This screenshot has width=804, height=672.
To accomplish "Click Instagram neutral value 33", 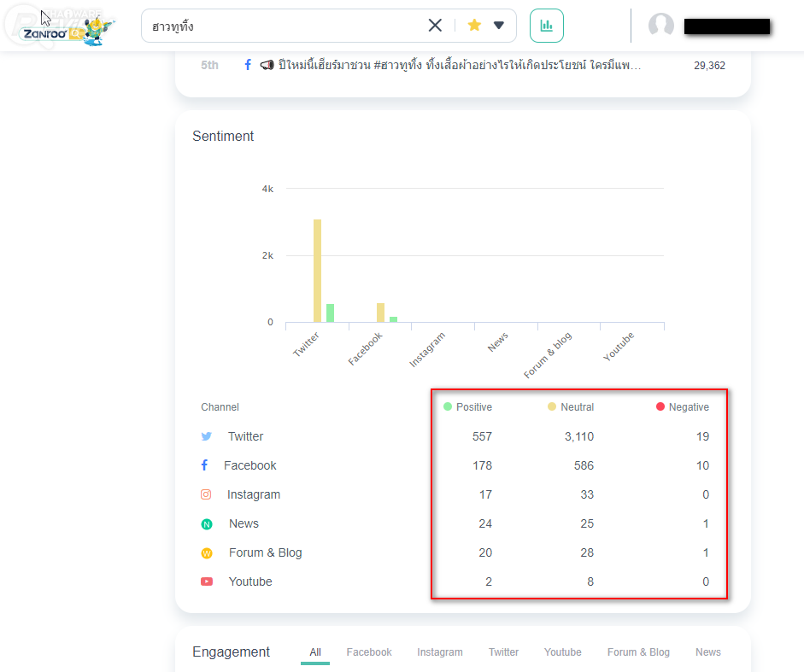I will coord(587,494).
